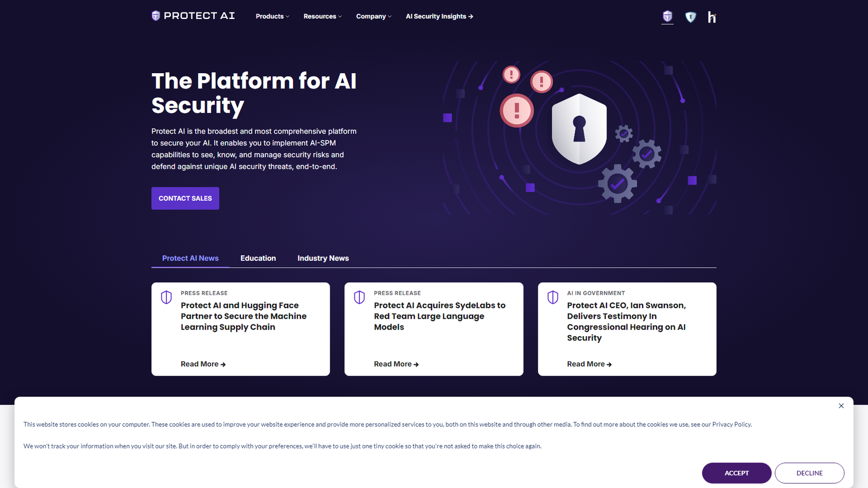868x488 pixels.
Task: Open the 'h' logo icon in the header
Action: tap(712, 17)
